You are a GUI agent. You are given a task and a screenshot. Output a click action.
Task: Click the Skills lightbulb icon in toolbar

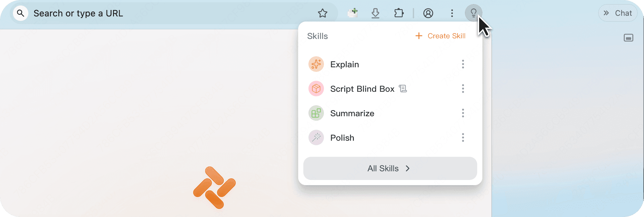click(x=473, y=13)
